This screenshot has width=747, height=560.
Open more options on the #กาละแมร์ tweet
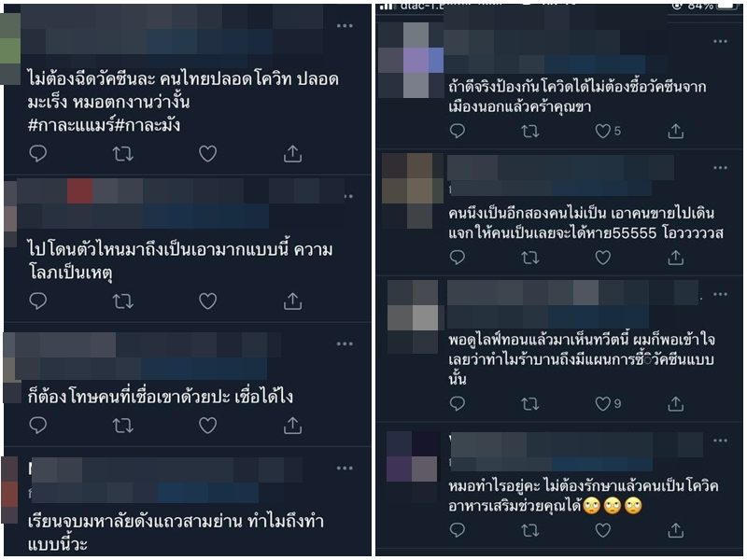[345, 26]
